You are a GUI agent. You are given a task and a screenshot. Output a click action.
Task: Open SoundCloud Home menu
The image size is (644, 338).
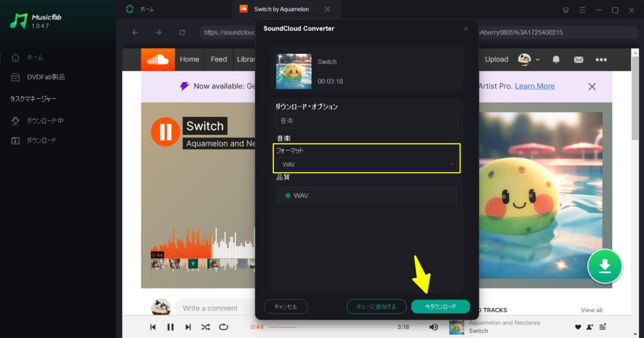coord(189,59)
